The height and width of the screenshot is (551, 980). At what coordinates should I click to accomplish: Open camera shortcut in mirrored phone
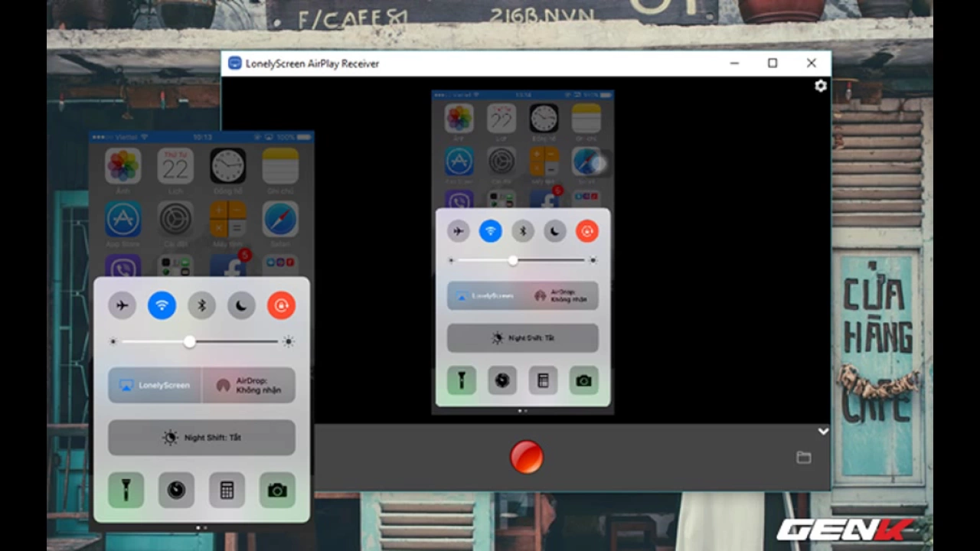tap(584, 380)
